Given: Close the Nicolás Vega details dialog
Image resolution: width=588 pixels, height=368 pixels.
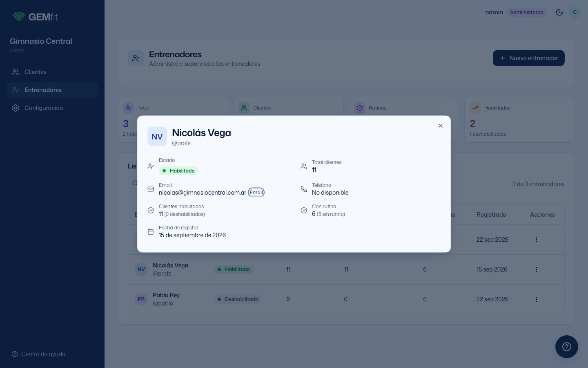Looking at the screenshot, I should coord(440,126).
